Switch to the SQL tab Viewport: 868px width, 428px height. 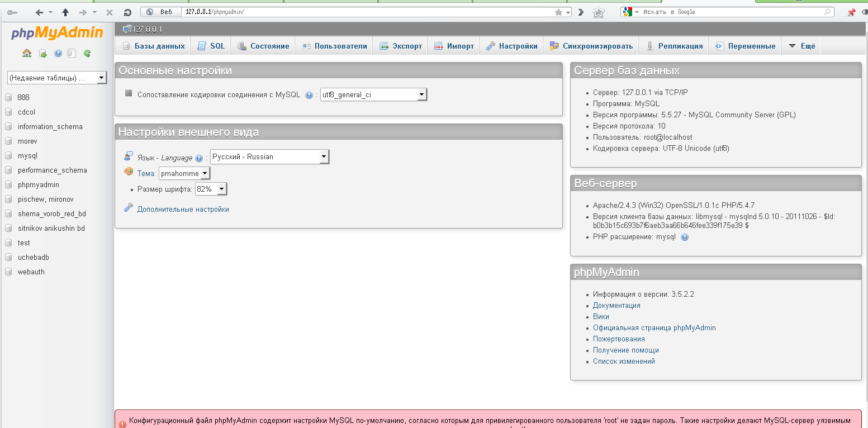pyautogui.click(x=211, y=46)
